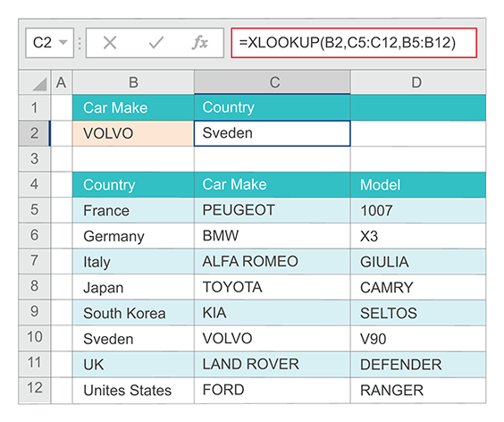504x422 pixels.
Task: Select row 8 header
Action: point(35,287)
